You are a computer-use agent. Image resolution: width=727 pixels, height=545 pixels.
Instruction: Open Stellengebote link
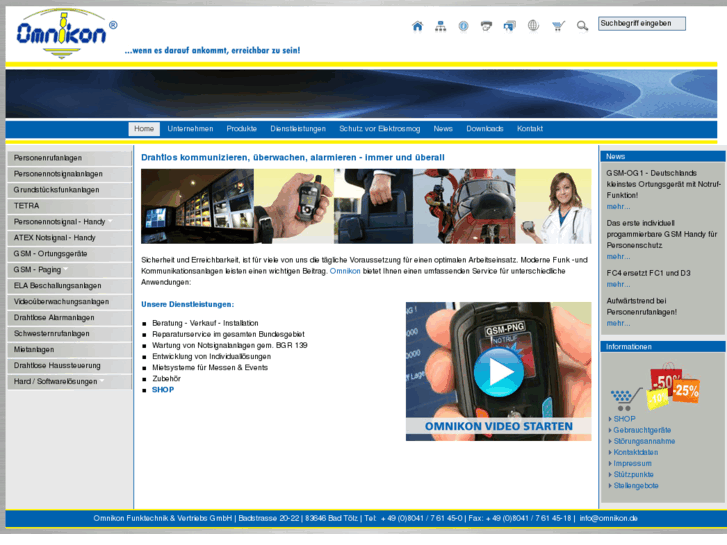coord(636,486)
